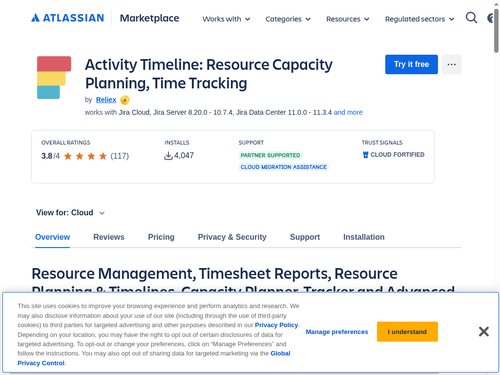Open the three-dots more actions button
Screen dimensions: 500x375
click(452, 64)
